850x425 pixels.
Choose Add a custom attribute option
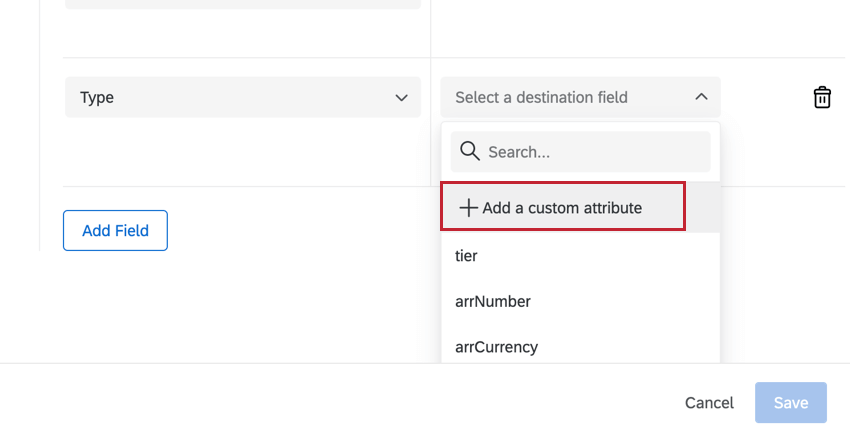click(563, 207)
